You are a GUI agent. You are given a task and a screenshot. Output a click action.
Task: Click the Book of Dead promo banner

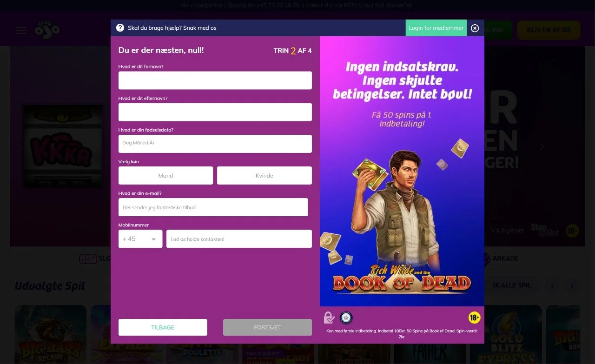402,171
